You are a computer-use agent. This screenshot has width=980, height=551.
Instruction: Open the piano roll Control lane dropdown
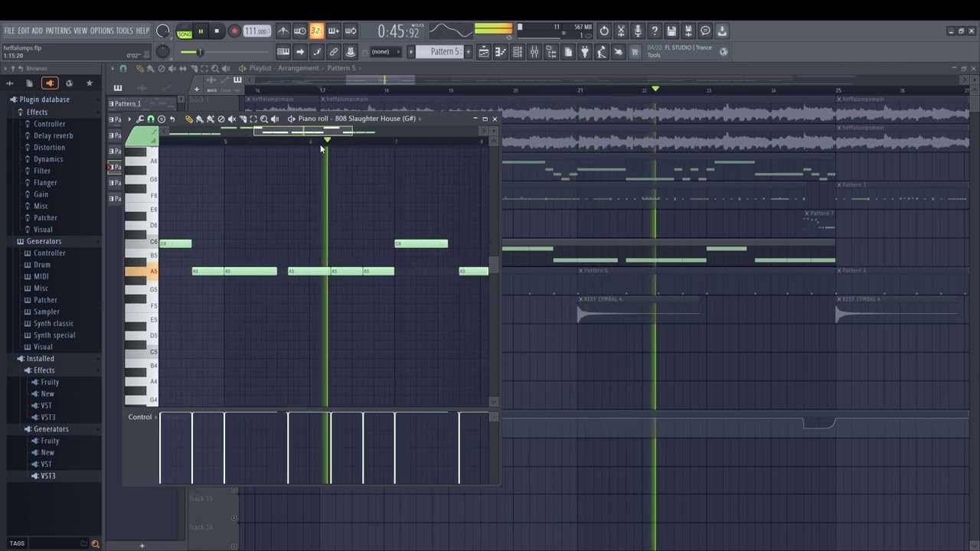coord(142,417)
